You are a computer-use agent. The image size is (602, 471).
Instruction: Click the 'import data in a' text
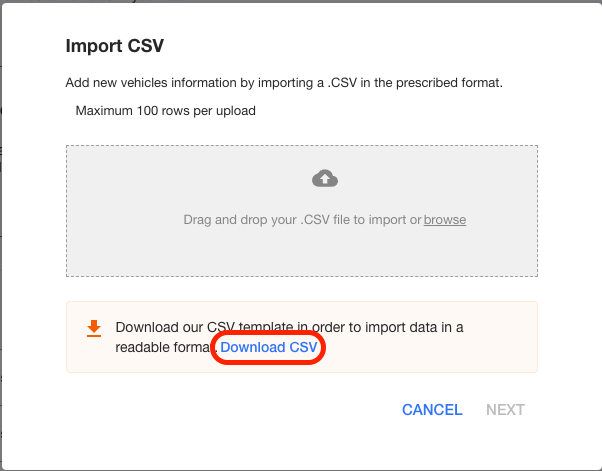[x=414, y=327]
